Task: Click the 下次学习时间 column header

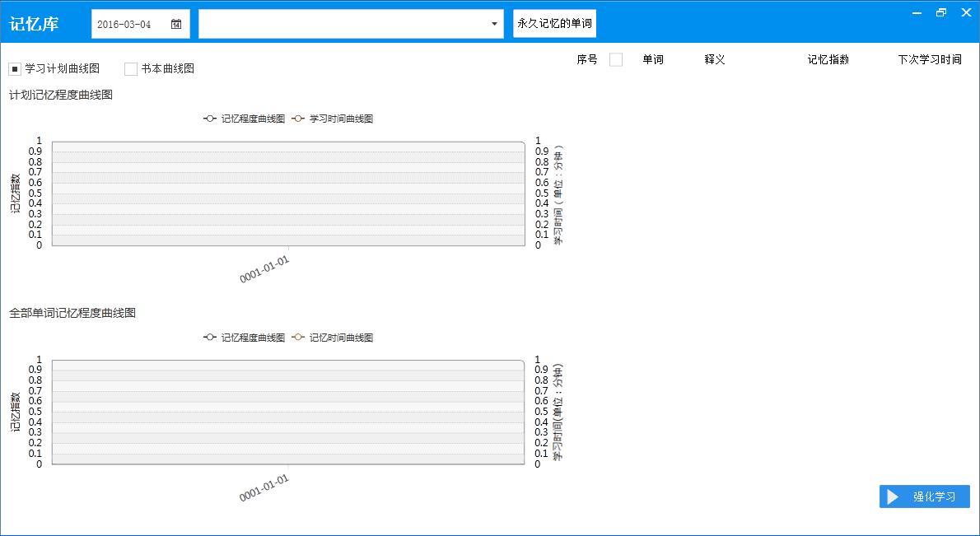Action: coord(929,59)
